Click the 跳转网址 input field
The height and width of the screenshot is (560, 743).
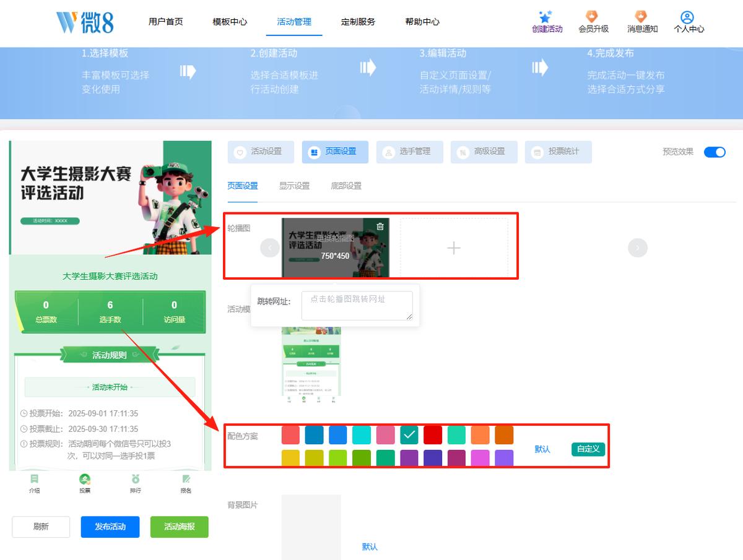[357, 306]
